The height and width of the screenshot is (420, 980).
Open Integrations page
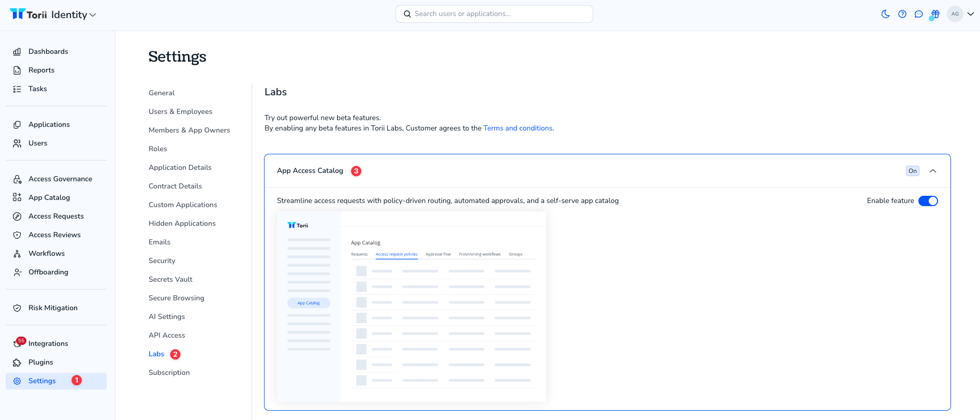[48, 343]
